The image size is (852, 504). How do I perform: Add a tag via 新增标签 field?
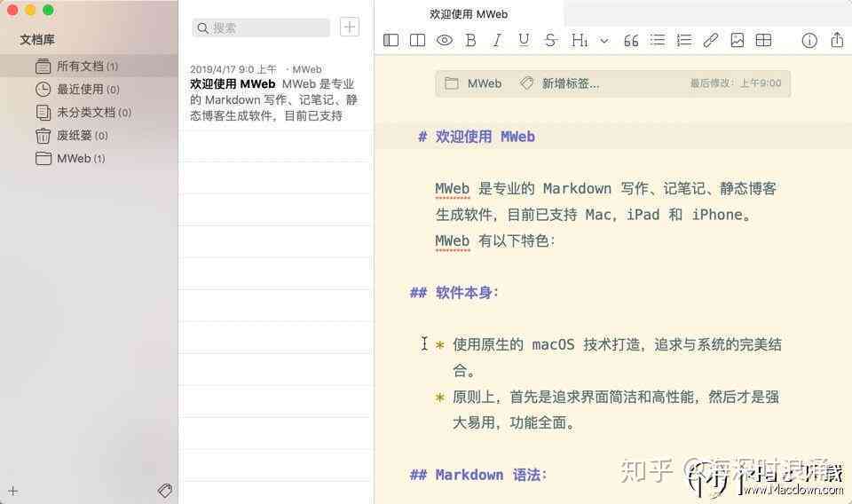pyautogui.click(x=571, y=83)
